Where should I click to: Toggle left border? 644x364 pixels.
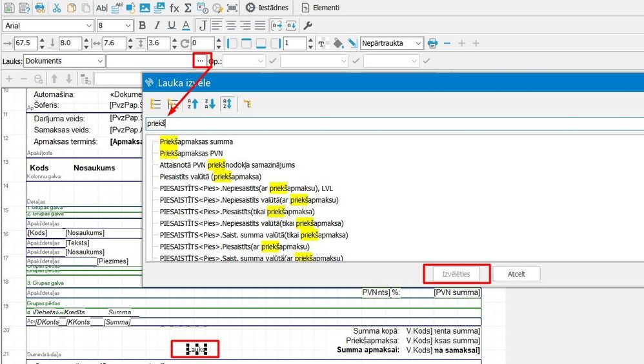click(x=232, y=43)
